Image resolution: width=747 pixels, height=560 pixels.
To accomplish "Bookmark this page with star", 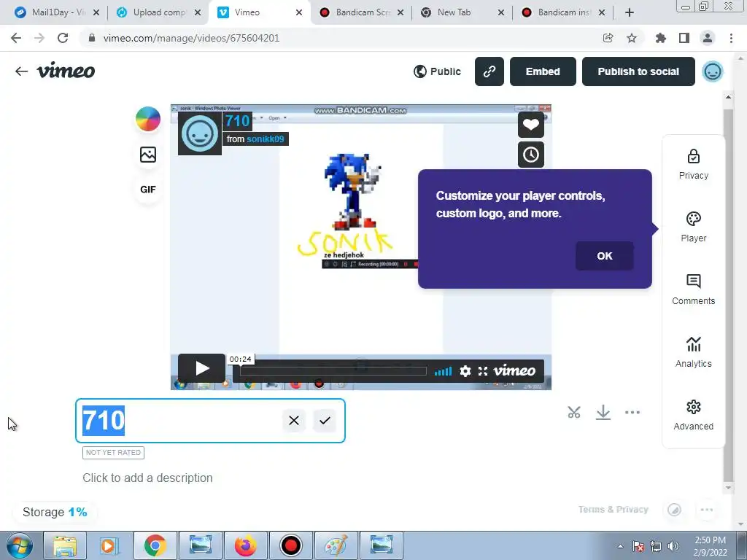I will (632, 38).
